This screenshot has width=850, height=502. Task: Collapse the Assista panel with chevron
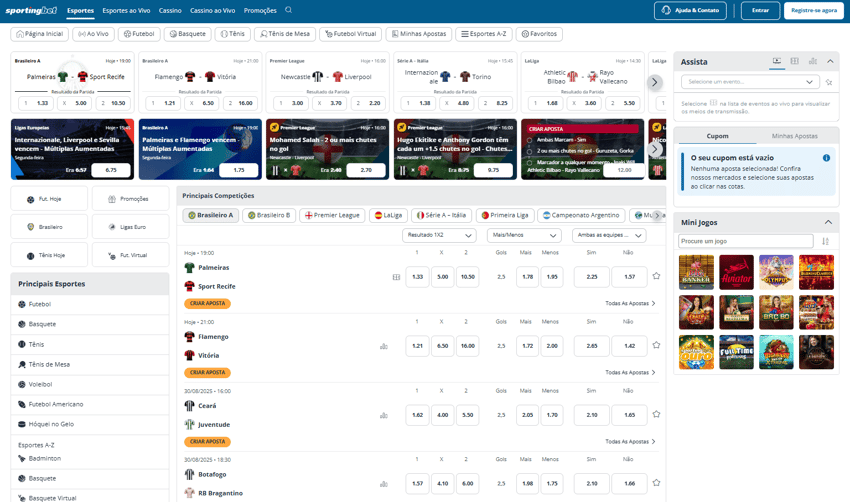point(830,61)
